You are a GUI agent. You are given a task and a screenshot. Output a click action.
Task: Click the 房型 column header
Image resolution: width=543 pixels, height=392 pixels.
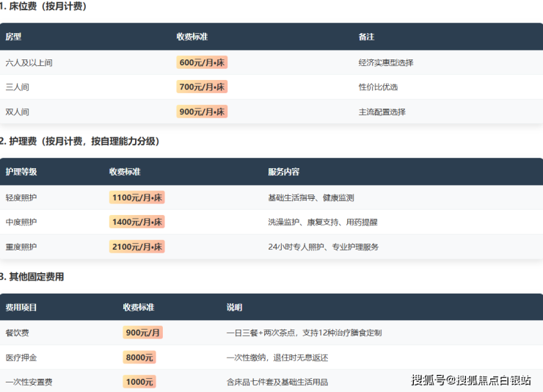13,36
